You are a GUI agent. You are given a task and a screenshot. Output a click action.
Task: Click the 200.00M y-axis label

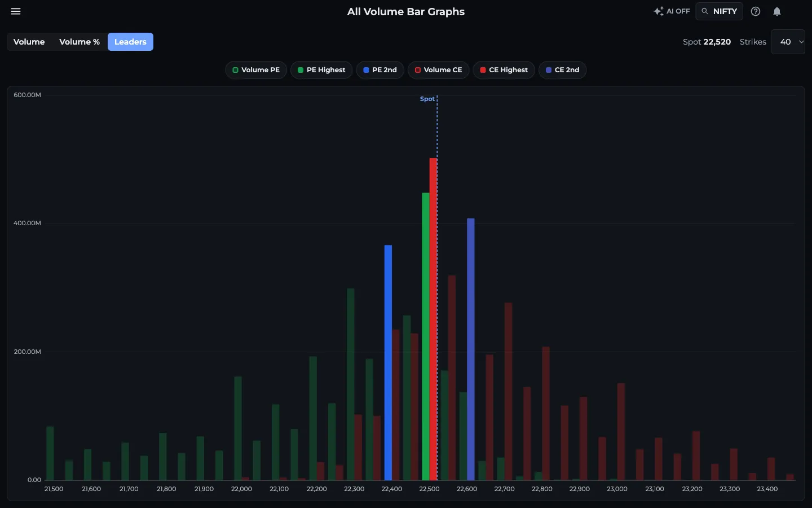pyautogui.click(x=27, y=352)
